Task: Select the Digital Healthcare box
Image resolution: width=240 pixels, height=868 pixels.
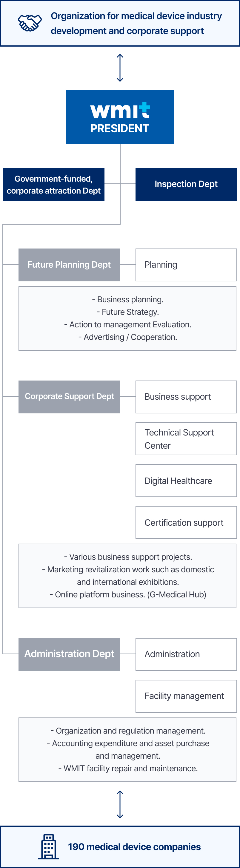Action: 186,481
